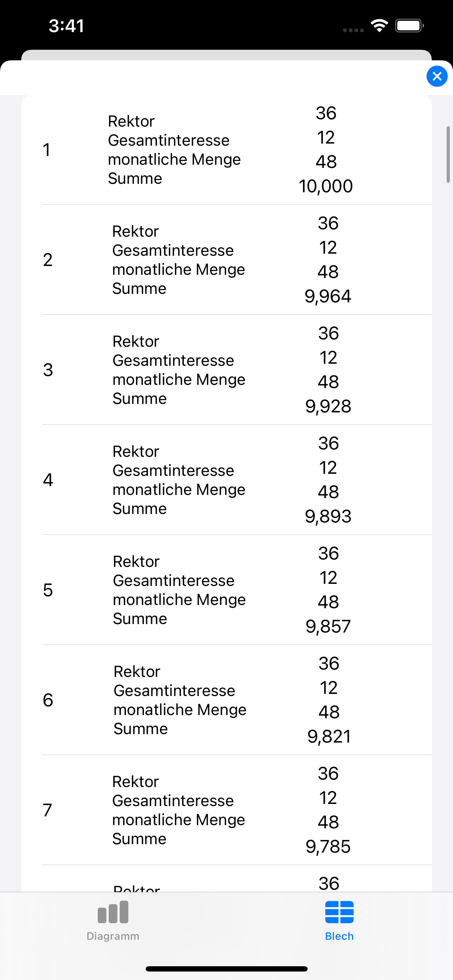453x980 pixels.
Task: Select row 3 with Summe 9,928
Action: [237, 370]
